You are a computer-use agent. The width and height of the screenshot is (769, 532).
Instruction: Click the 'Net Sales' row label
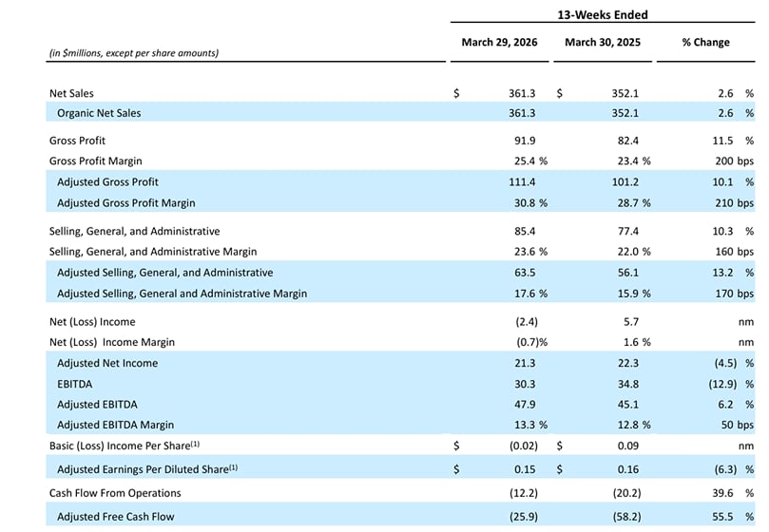(71, 93)
